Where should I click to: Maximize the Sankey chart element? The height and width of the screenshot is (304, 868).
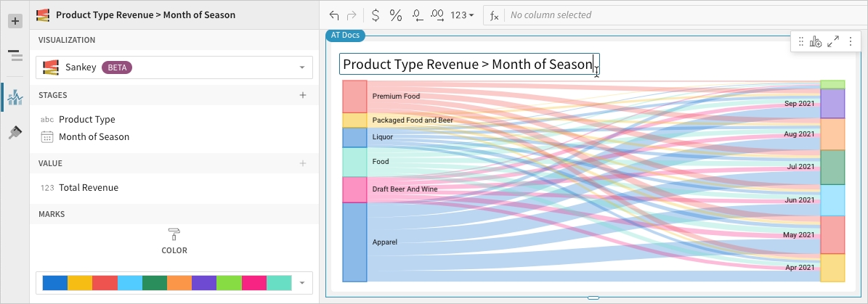tap(833, 42)
